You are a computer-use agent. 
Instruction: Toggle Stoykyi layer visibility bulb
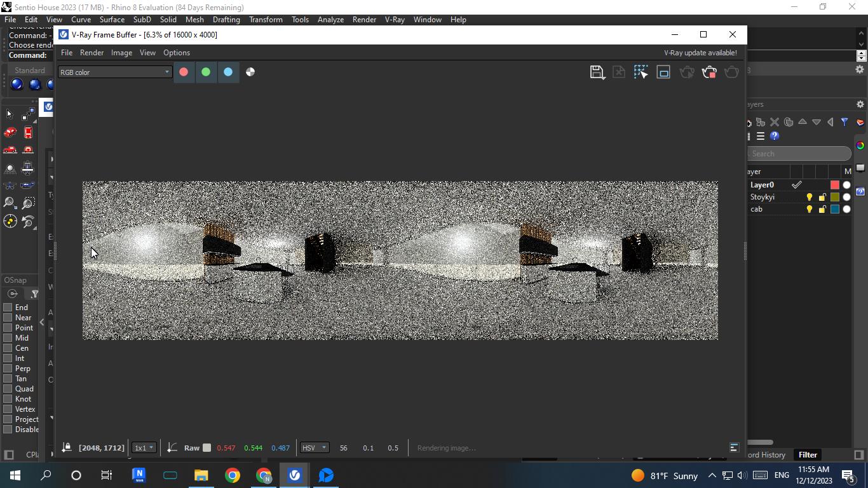[810, 197]
